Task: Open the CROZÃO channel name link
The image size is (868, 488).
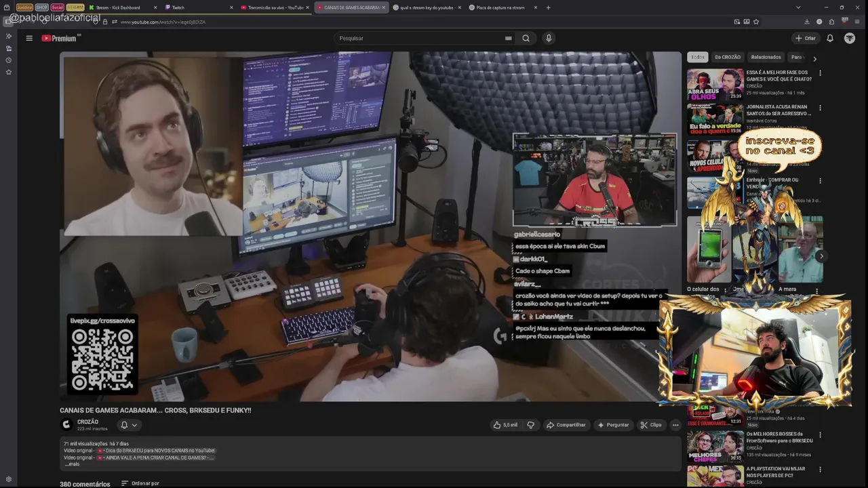Action: pyautogui.click(x=87, y=422)
